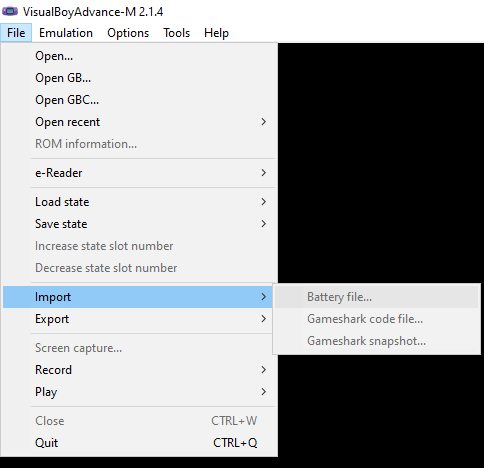
Task: Open the Emulation menu
Action: tap(66, 33)
